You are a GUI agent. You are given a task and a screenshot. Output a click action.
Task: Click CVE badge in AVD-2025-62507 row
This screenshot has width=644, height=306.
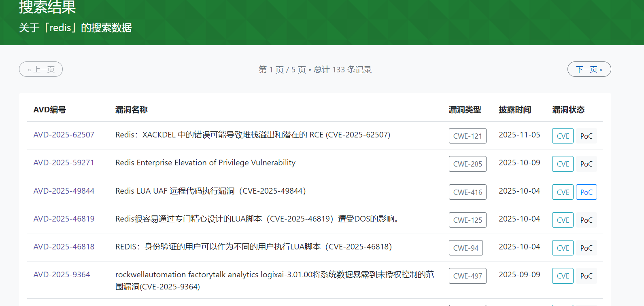563,136
